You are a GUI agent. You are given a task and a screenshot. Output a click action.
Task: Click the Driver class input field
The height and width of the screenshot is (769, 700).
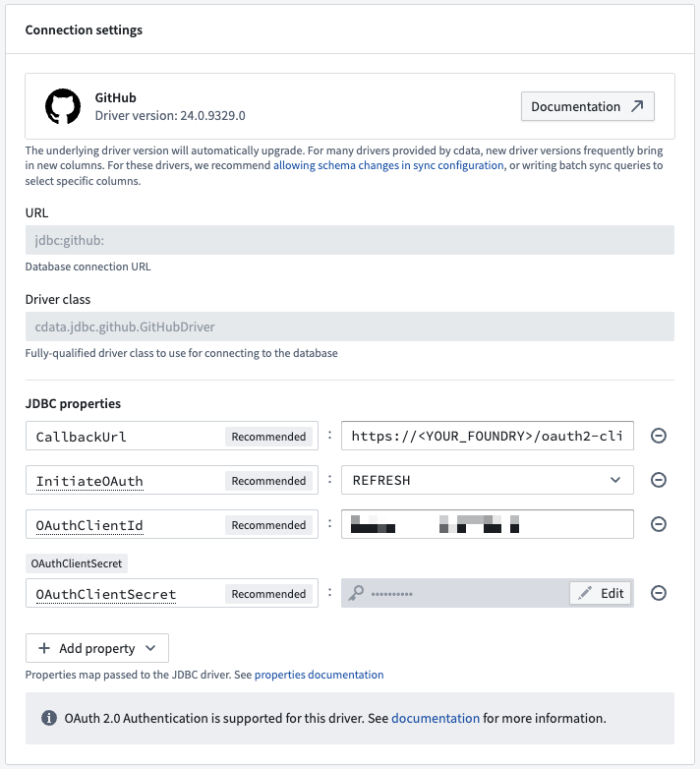click(x=349, y=327)
